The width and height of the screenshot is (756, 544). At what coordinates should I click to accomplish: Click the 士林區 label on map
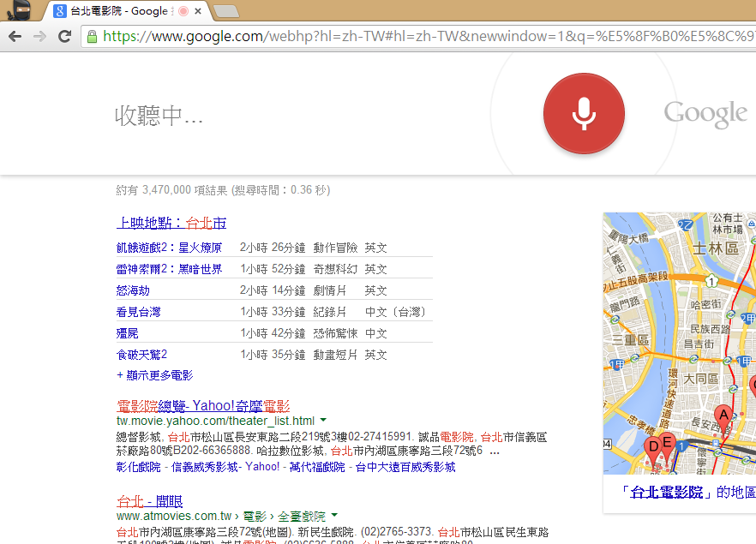716,248
